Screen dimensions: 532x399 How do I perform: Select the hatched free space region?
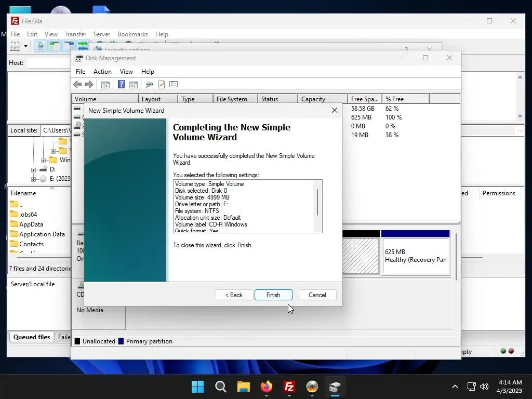pos(361,256)
